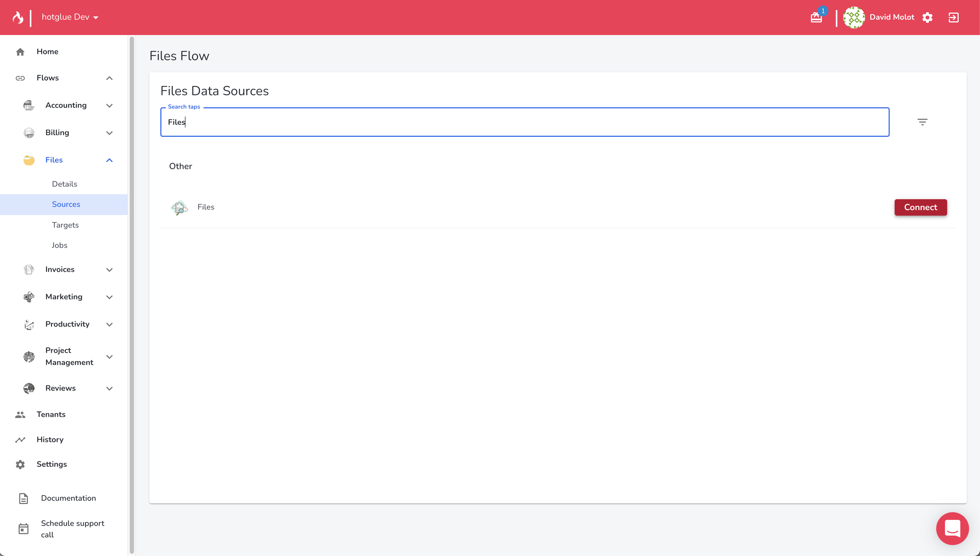Viewport: 980px width, 556px height.
Task: Click the Files tap icon
Action: click(179, 207)
